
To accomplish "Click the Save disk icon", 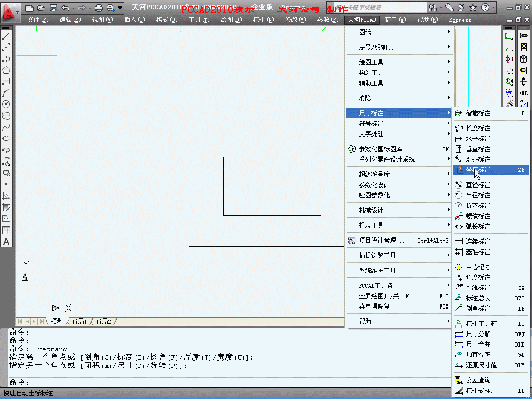I will click(x=54, y=7).
